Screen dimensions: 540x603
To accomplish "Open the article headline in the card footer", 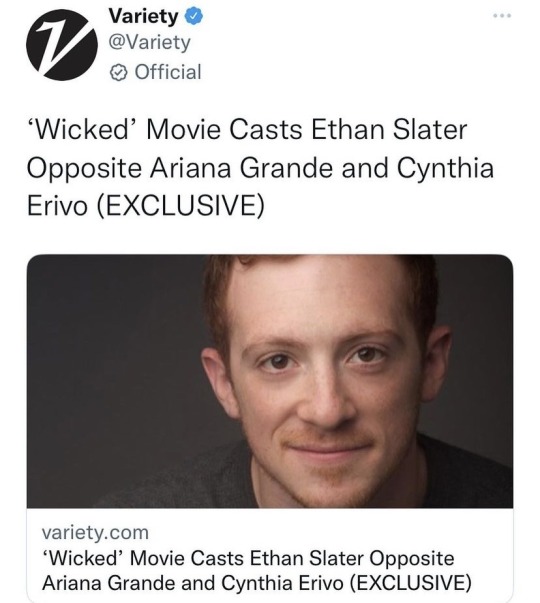I will [x=257, y=571].
